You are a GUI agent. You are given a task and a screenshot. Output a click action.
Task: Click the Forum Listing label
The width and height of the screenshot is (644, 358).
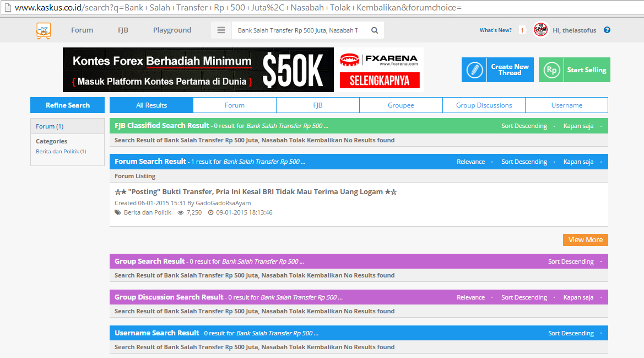click(x=135, y=176)
